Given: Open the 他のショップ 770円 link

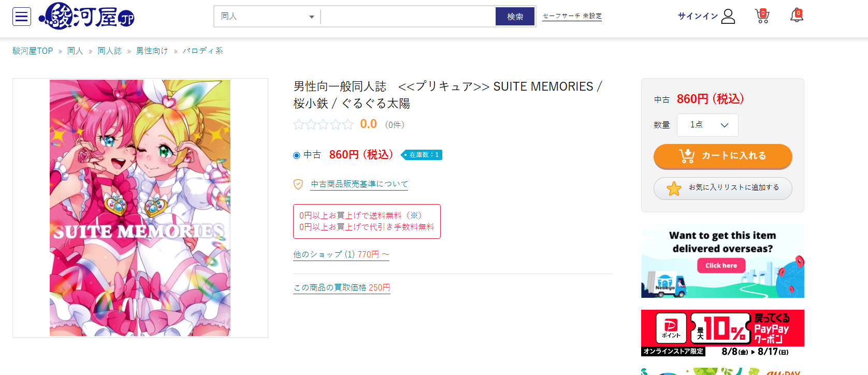Looking at the screenshot, I should click(x=341, y=254).
